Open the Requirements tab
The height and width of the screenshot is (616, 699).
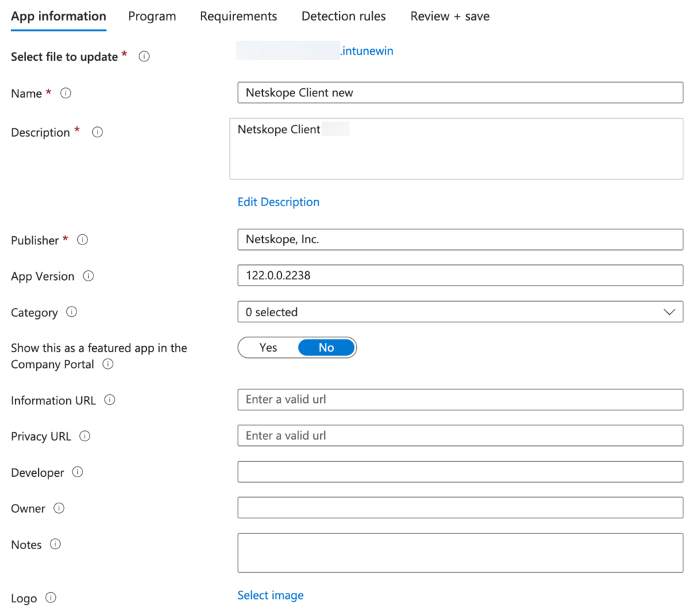click(238, 16)
